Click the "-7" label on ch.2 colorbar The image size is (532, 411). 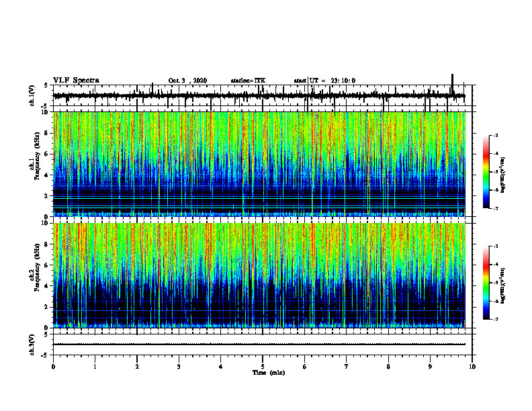point(496,319)
